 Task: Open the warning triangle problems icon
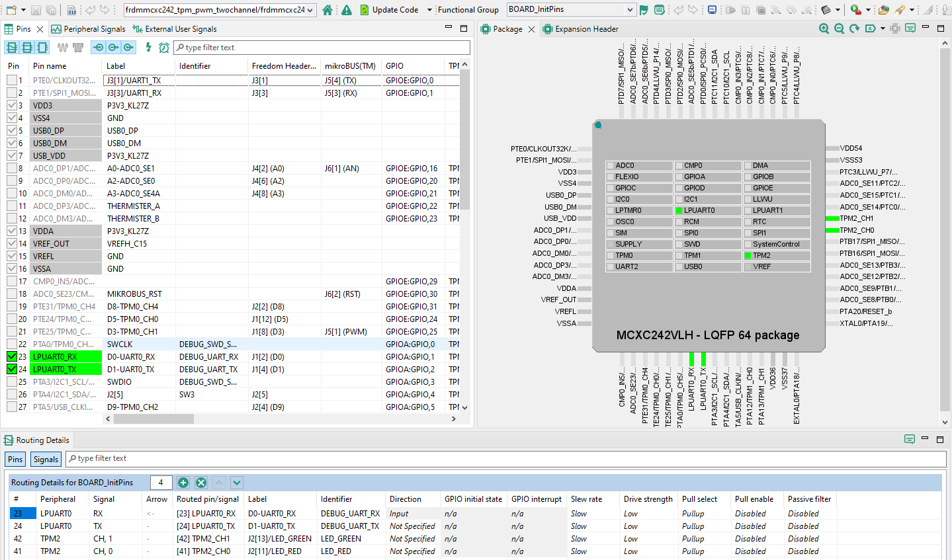347,10
